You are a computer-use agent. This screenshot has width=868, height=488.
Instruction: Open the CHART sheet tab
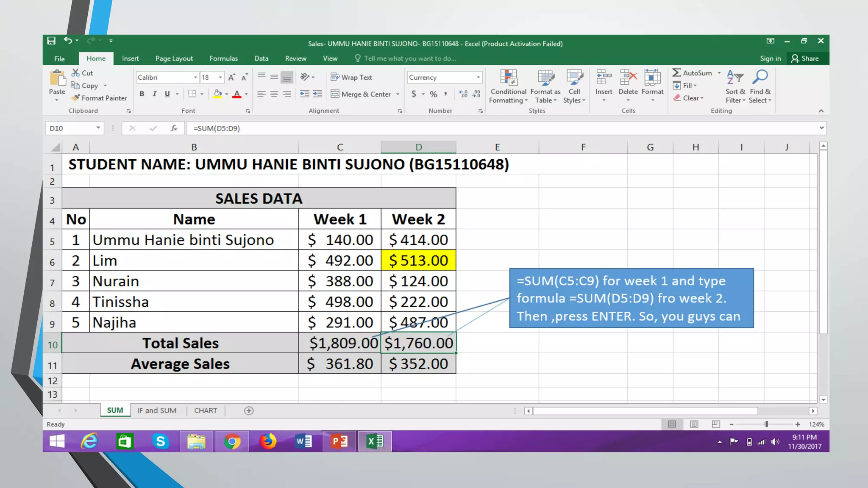click(x=206, y=410)
